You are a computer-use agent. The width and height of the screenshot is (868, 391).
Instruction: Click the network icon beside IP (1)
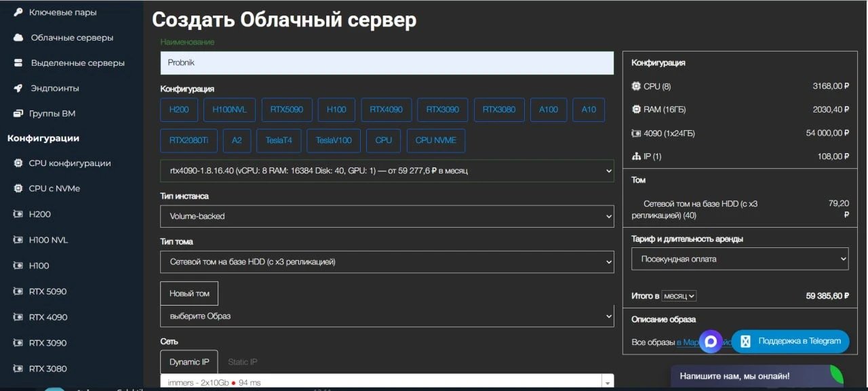[x=636, y=157]
